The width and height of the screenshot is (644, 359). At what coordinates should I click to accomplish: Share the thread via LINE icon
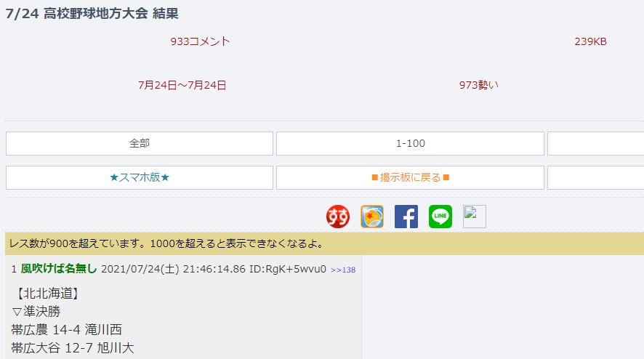coord(440,217)
